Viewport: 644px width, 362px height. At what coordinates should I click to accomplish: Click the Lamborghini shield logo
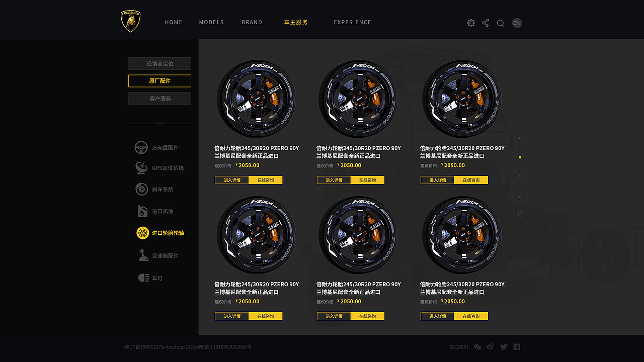131,21
